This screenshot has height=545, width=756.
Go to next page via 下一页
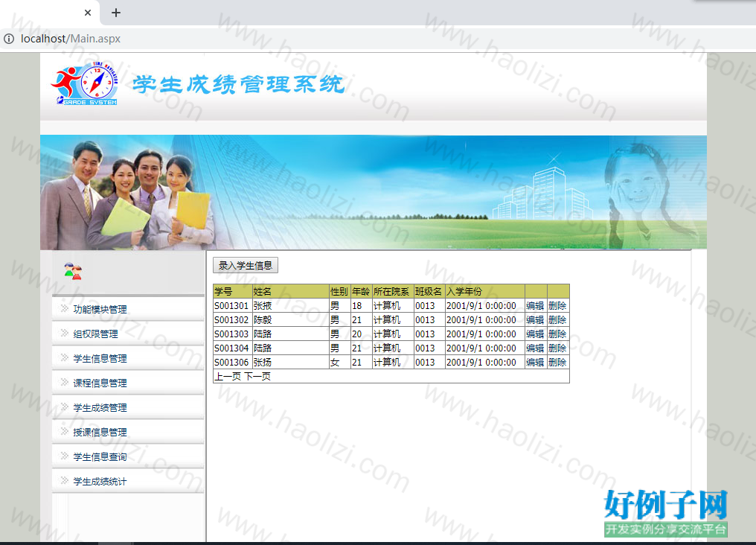click(x=257, y=376)
